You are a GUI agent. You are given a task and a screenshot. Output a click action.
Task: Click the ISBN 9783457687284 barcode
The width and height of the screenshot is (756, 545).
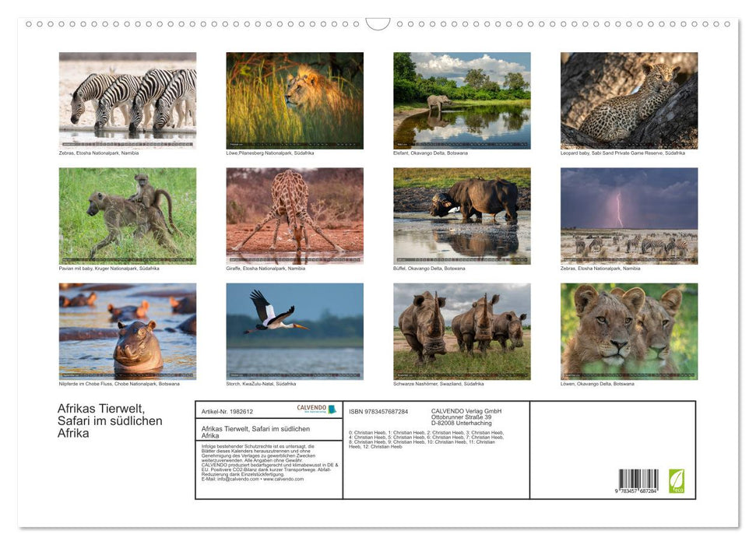[638, 480]
